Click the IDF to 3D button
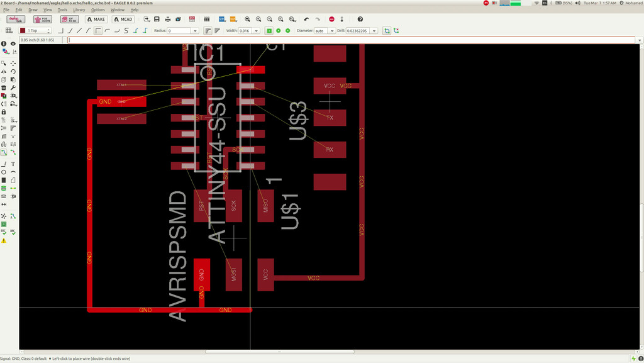Screen dimensions: 644x363 [69, 20]
